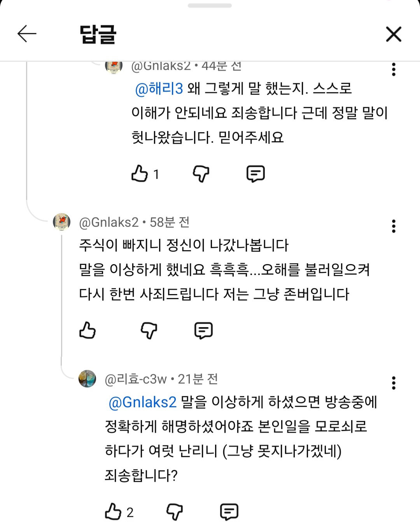Reply to the 44분 전 comment by @Gnlaks2

click(x=255, y=174)
